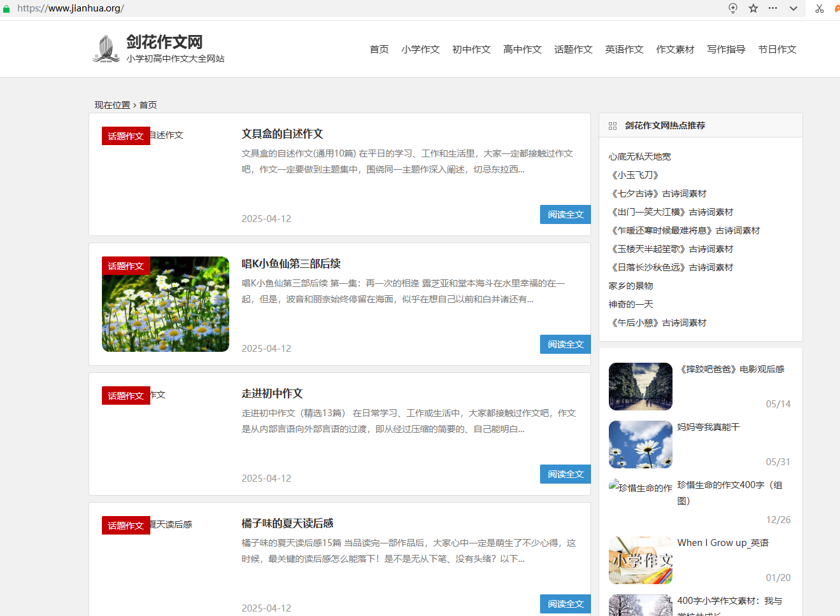Open the three-dot more options icon
Image resolution: width=840 pixels, height=616 pixels.
tap(772, 8)
